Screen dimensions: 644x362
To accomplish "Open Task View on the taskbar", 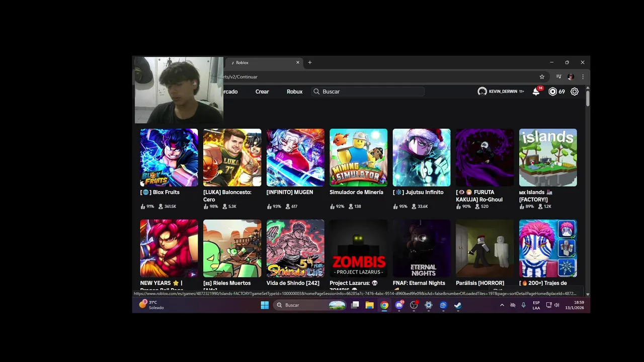I will (x=355, y=305).
